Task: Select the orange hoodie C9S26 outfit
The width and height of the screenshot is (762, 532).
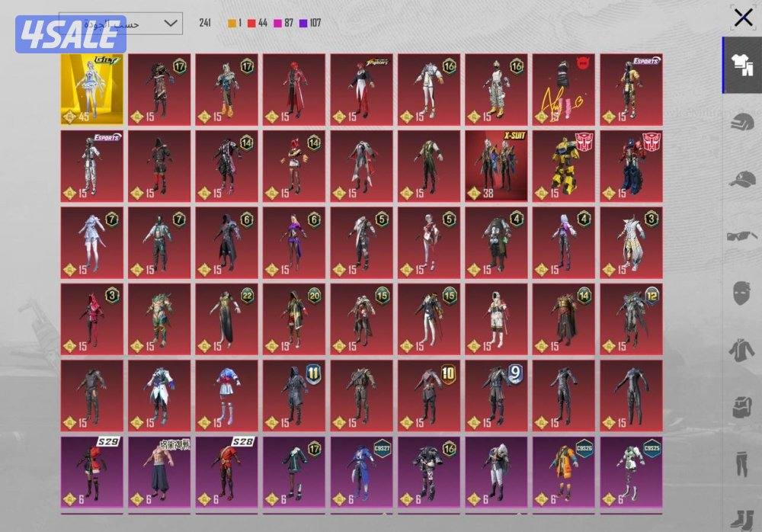Action: coord(564,472)
